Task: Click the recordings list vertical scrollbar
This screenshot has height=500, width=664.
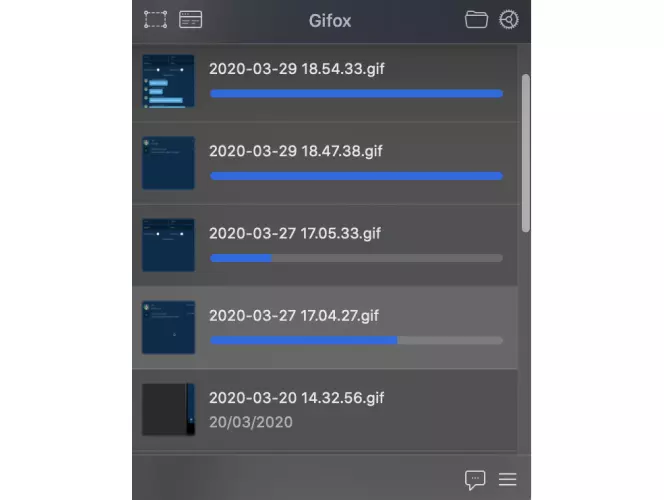Action: (526, 153)
